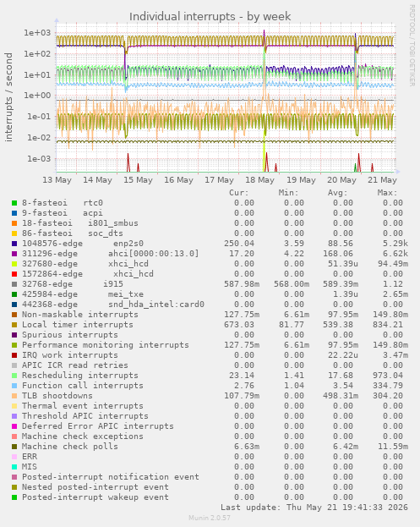Click 'Posted-interrupt notification event' label
The image size is (420, 527).
pyautogui.click(x=111, y=477)
